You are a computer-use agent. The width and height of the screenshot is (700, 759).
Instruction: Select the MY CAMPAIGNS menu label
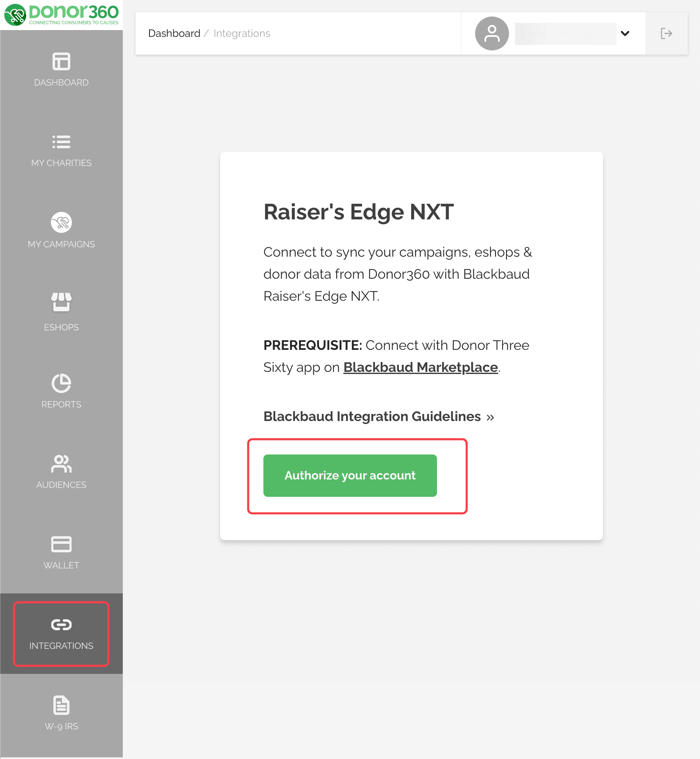pos(61,244)
